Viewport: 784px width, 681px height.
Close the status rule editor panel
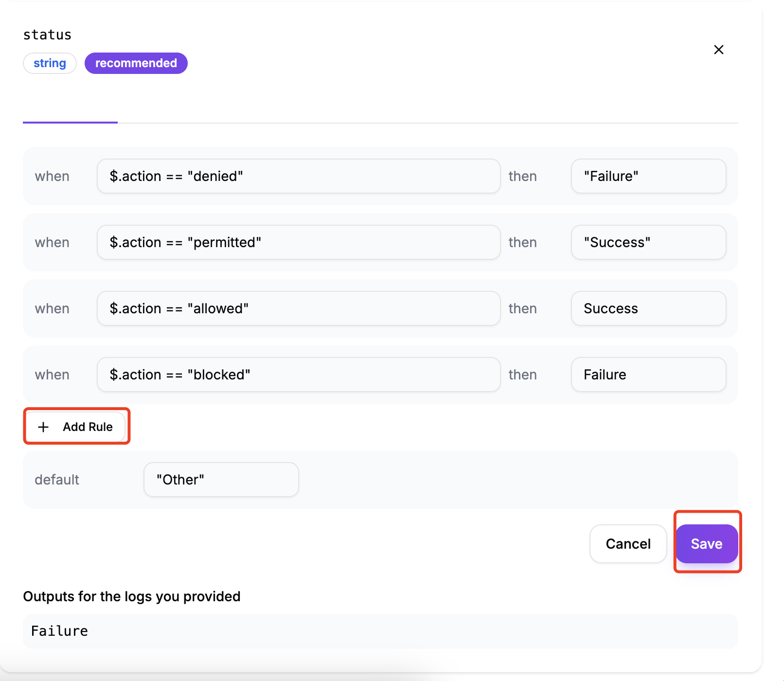718,50
